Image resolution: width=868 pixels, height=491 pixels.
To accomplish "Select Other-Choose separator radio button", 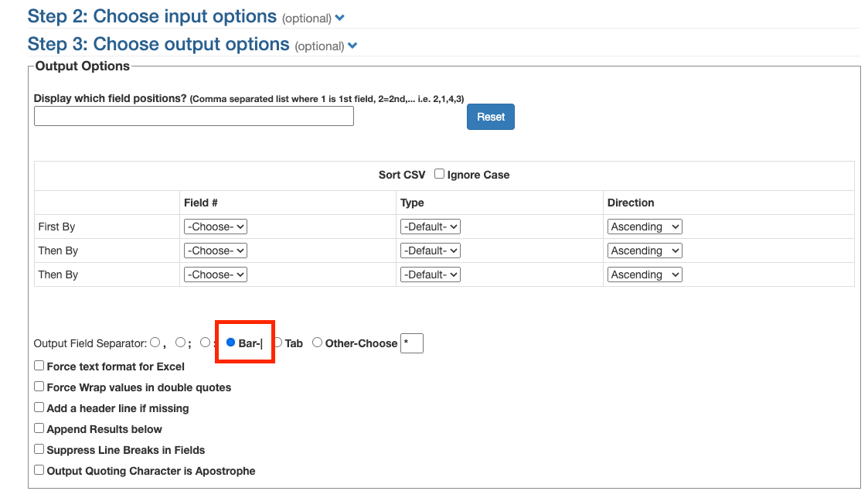I will pos(317,343).
